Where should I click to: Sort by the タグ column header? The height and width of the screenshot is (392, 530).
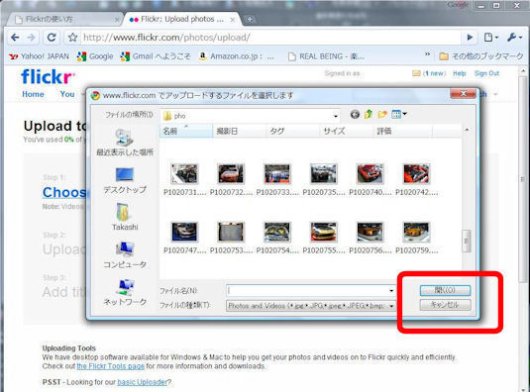pyautogui.click(x=293, y=131)
